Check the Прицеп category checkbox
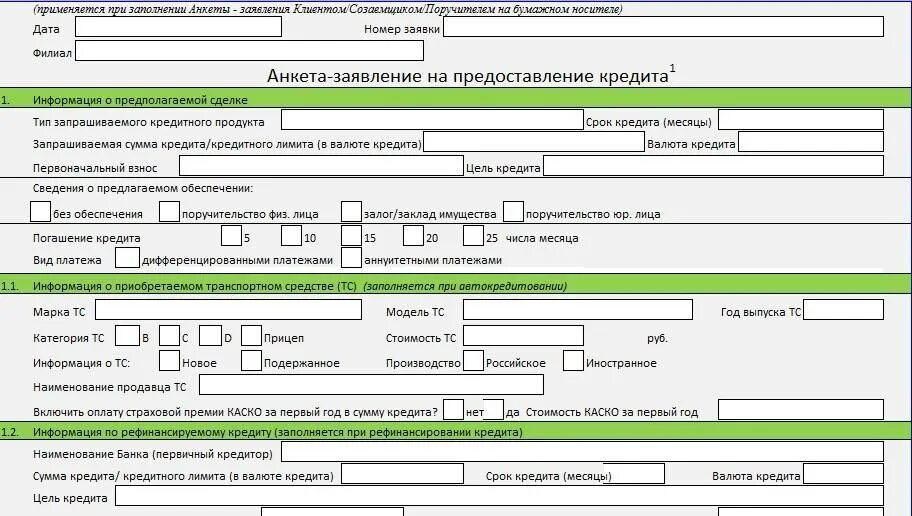Viewport: 912px width, 516px height. click(251, 336)
